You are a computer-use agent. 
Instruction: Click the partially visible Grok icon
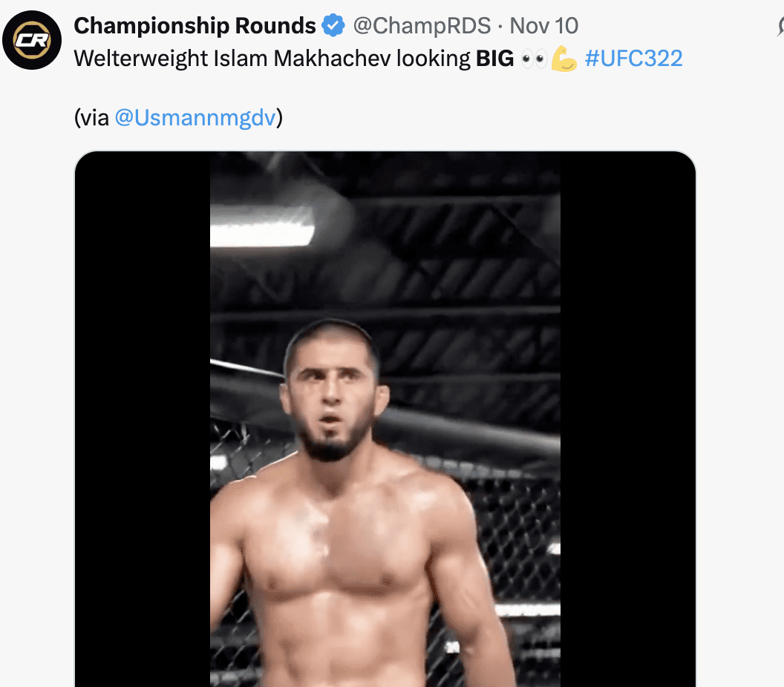click(x=780, y=27)
